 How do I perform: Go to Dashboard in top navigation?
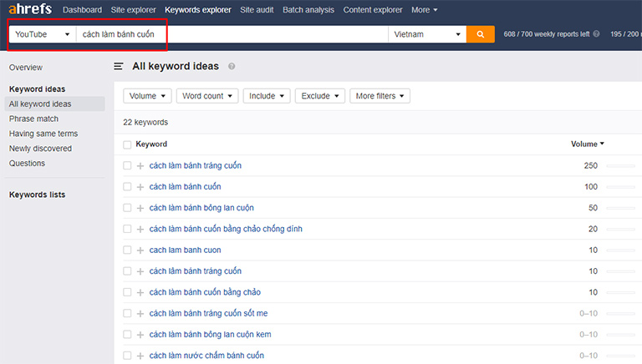(x=82, y=10)
